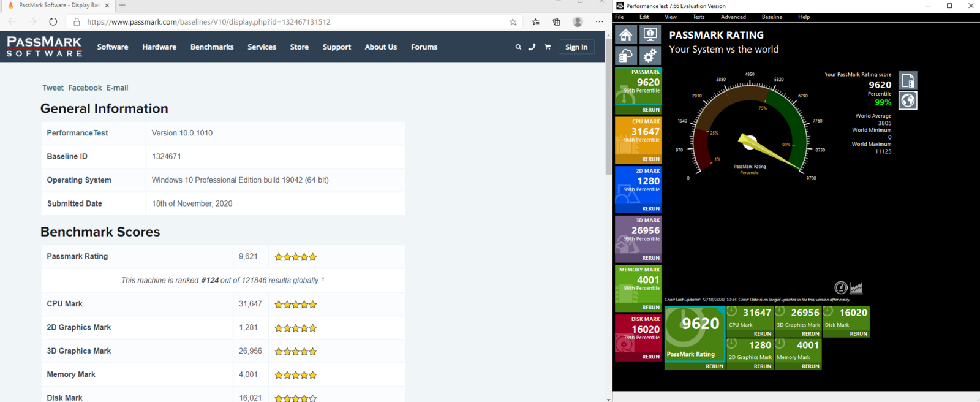This screenshot has width=980, height=402.
Task: Open the File menu in PerformanceTest
Action: 619,17
